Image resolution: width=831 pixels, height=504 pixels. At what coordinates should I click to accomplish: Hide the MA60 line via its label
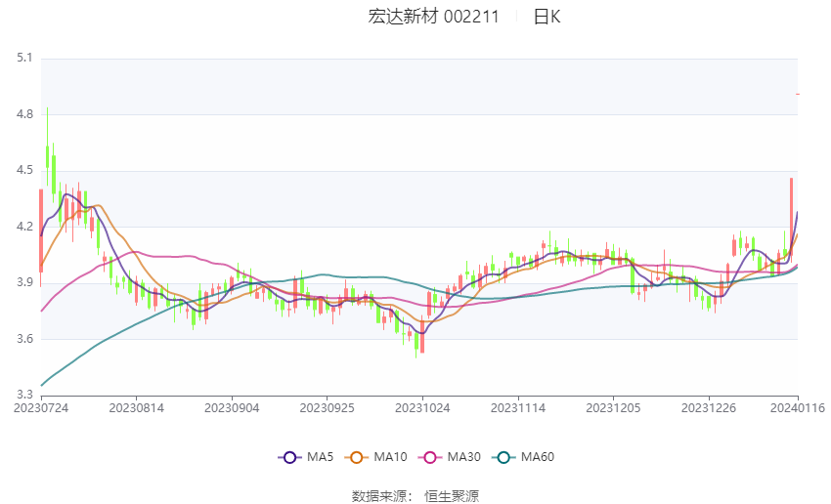tap(538, 457)
